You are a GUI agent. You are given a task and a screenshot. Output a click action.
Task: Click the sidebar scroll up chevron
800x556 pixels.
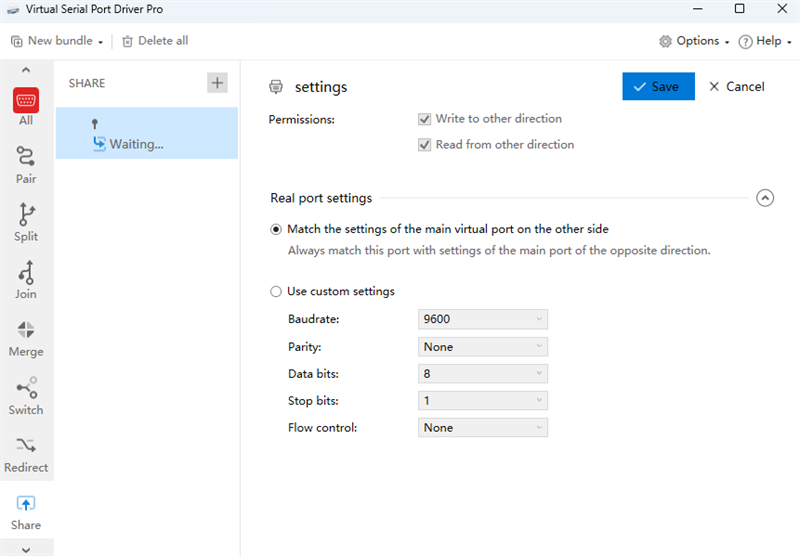[26, 70]
